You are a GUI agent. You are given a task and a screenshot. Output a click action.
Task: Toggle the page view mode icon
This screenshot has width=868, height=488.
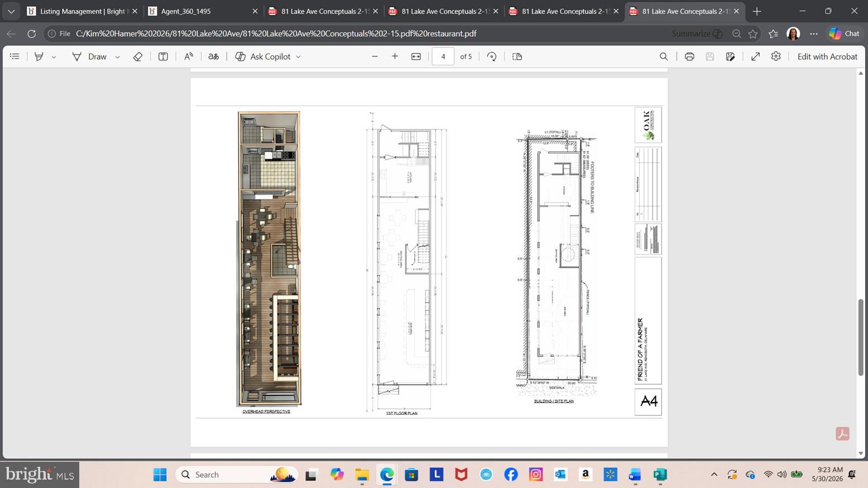(x=517, y=56)
